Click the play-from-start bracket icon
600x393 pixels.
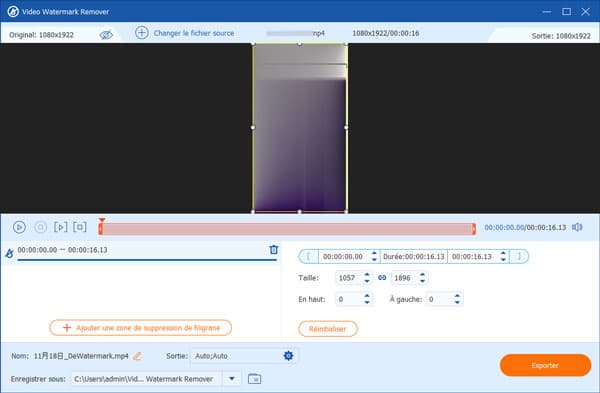pyautogui.click(x=60, y=227)
